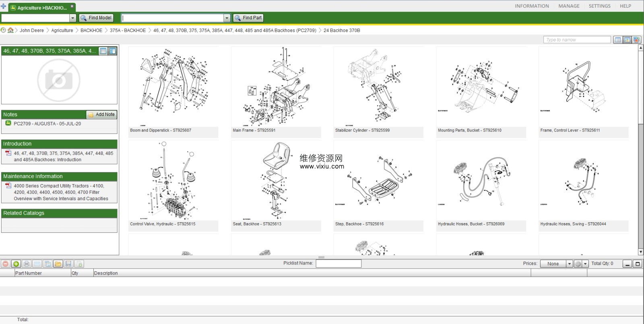Select the Related Catalogs section header

click(59, 213)
